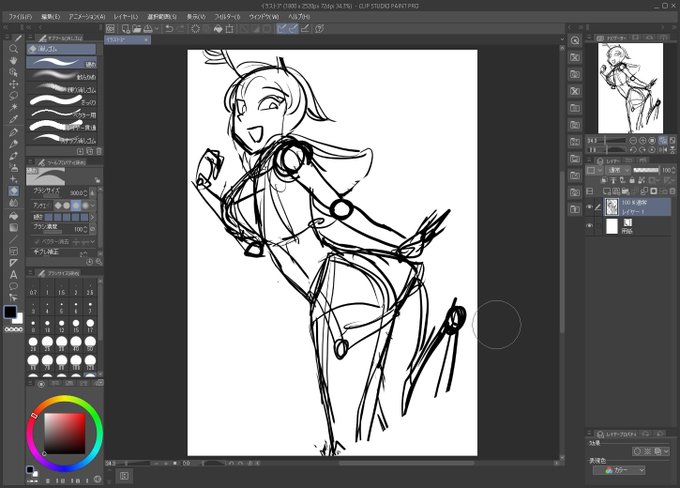Viewport: 680px width, 488px height.
Task: Open the Vector eraser mode dropdown arrow
Action: click(x=93, y=242)
